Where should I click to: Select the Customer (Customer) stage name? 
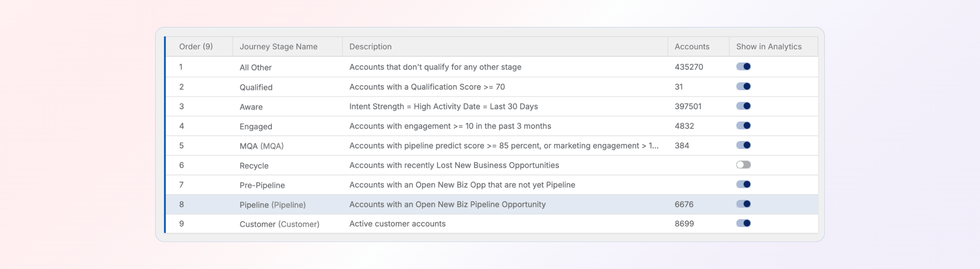click(279, 224)
